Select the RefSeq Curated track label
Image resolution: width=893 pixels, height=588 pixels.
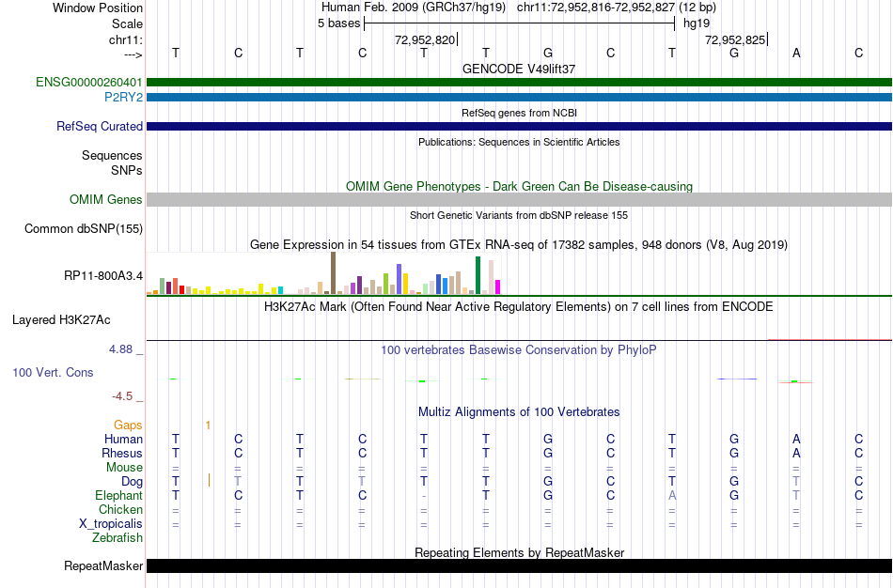[100, 127]
